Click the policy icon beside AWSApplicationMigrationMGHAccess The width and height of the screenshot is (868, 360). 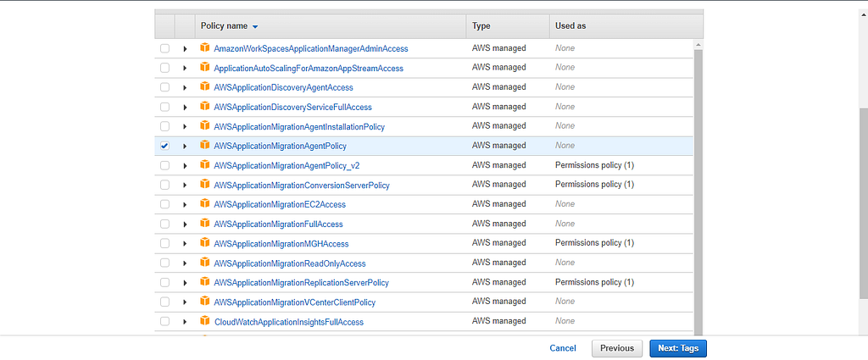[205, 243]
